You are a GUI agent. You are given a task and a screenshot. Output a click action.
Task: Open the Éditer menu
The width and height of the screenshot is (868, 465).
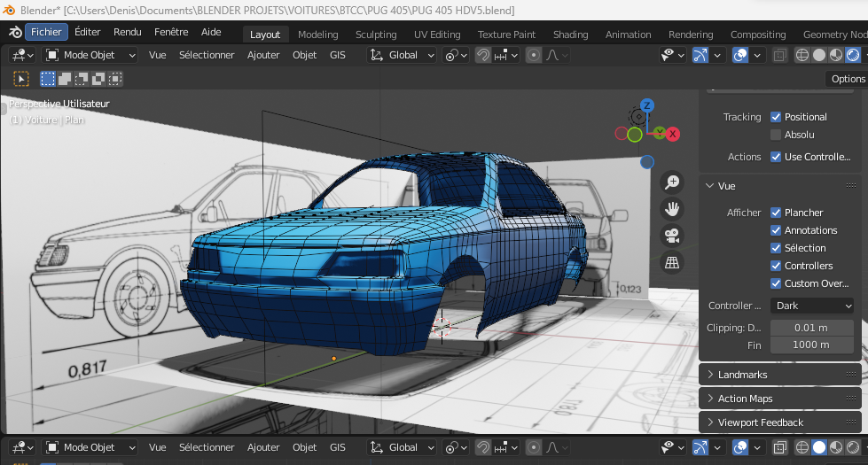coord(88,32)
